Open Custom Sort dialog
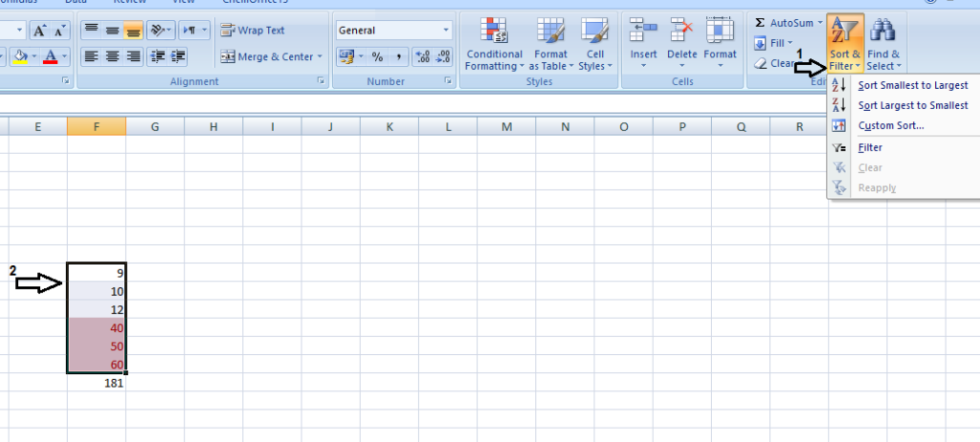 (903, 125)
